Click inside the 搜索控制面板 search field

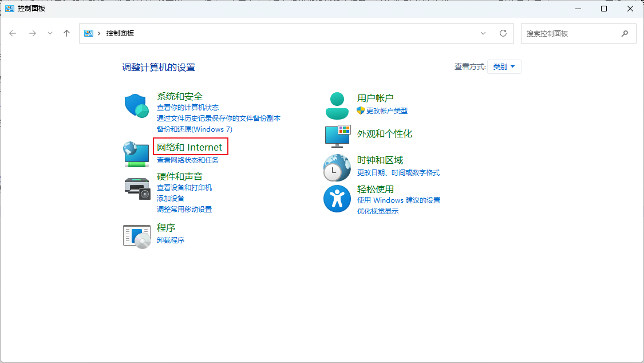pyautogui.click(x=572, y=33)
